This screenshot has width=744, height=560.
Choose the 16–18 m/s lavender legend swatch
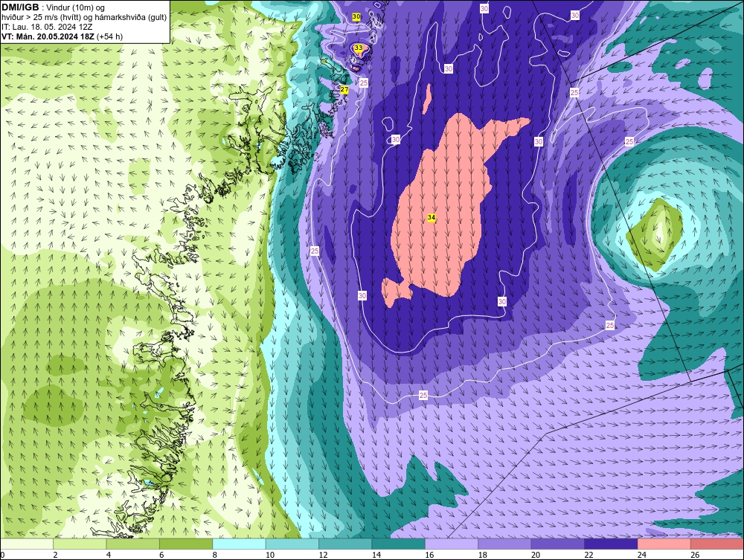coord(452,544)
